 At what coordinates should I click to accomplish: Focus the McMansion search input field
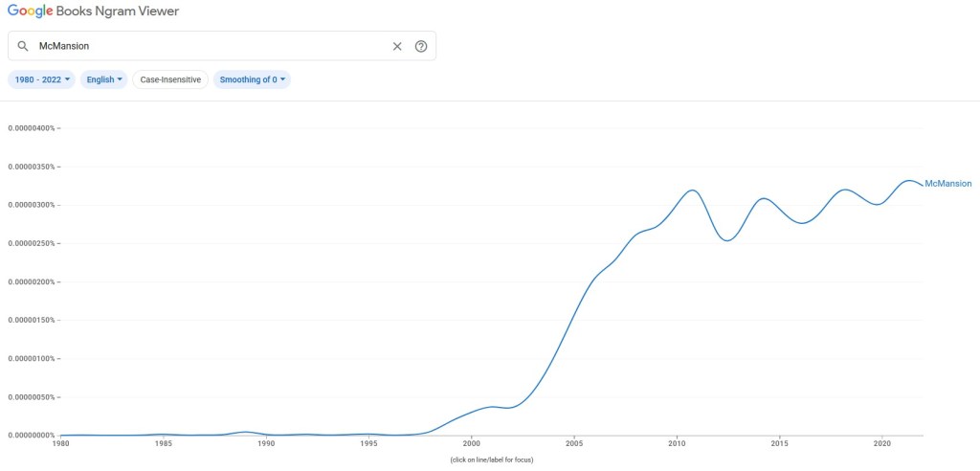(211, 46)
